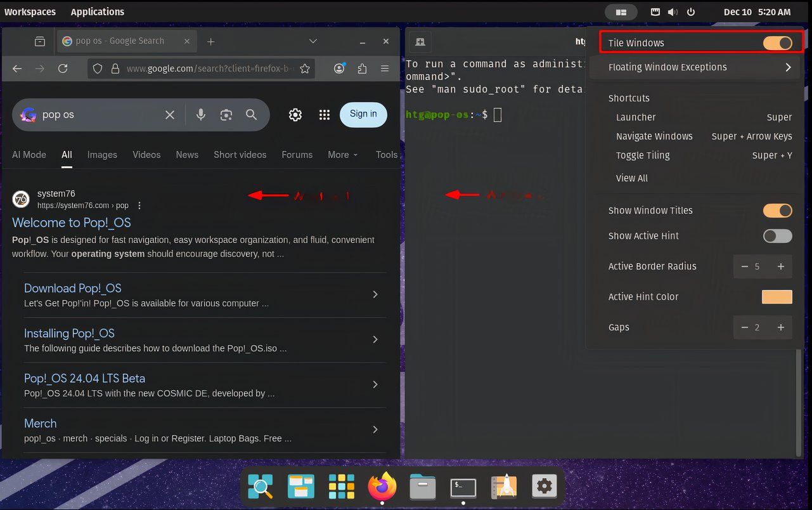Click the Active Hint Color swatch
Image resolution: width=812 pixels, height=510 pixels.
tap(777, 296)
